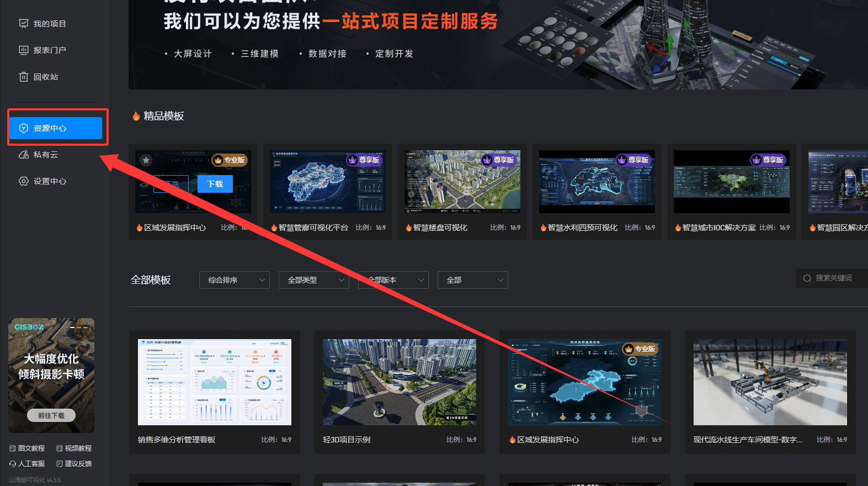
Task: Click the 数据对接 banner text
Action: tap(328, 54)
